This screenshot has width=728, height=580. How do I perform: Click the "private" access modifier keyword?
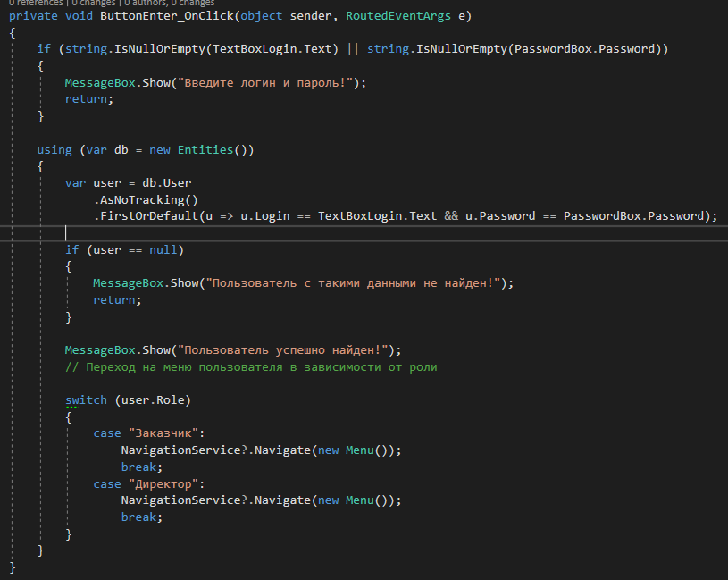coord(33,16)
